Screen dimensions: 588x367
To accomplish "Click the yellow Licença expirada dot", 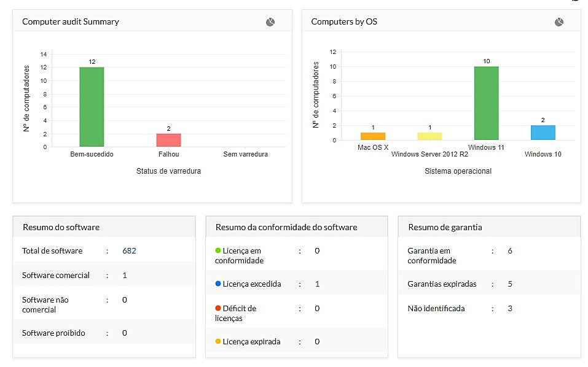I will click(218, 341).
